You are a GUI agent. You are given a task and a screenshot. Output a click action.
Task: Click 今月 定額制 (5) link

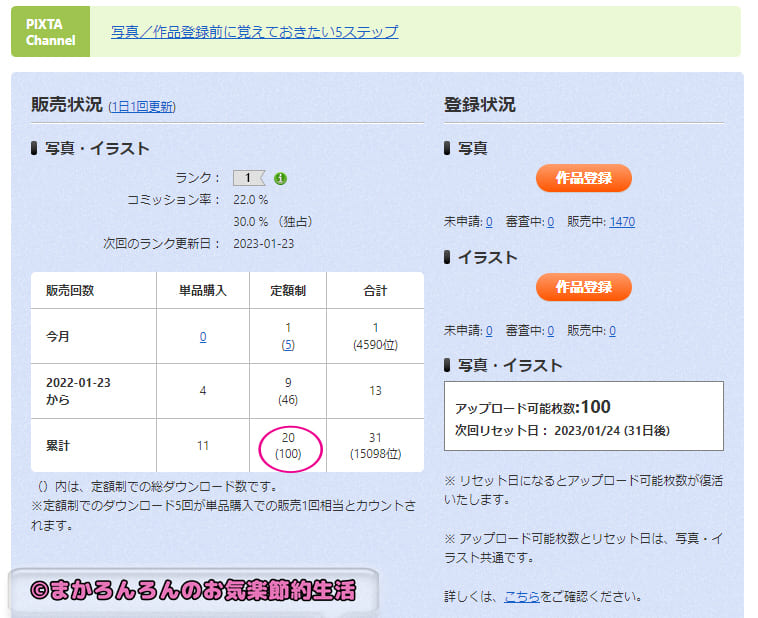click(288, 345)
